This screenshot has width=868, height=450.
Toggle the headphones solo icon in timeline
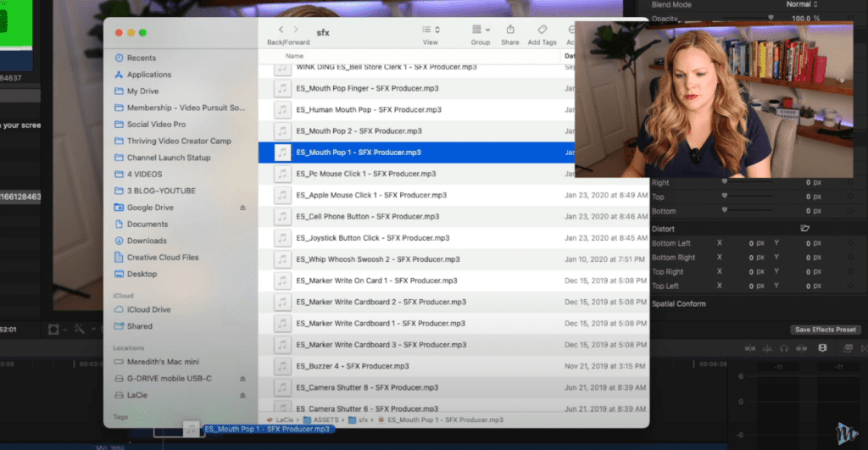point(784,348)
